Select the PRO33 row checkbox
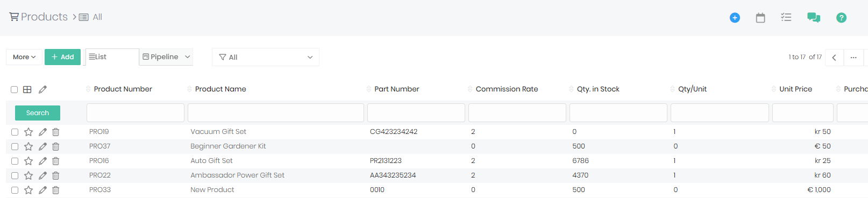868x198 pixels. tap(15, 190)
